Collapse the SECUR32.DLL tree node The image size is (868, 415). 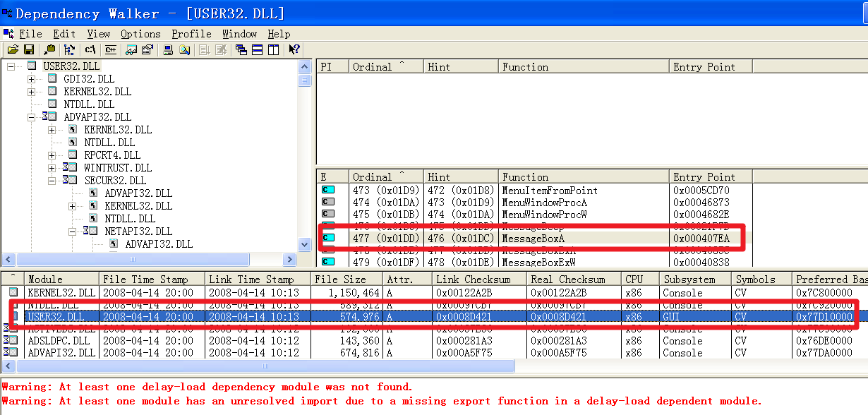tap(52, 180)
